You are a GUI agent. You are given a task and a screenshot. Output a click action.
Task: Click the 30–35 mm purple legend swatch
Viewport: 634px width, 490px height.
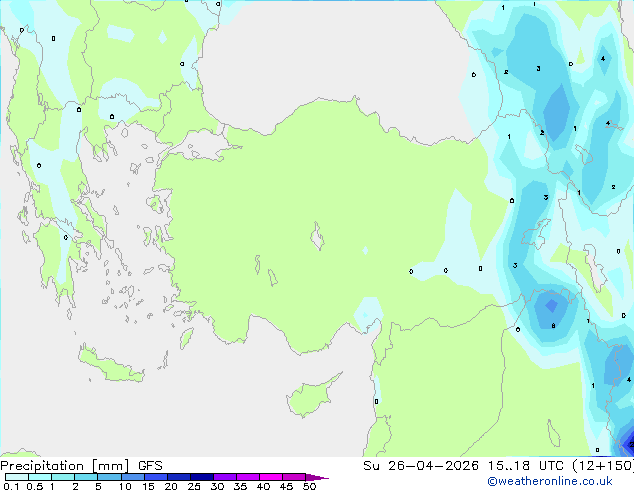point(225,477)
